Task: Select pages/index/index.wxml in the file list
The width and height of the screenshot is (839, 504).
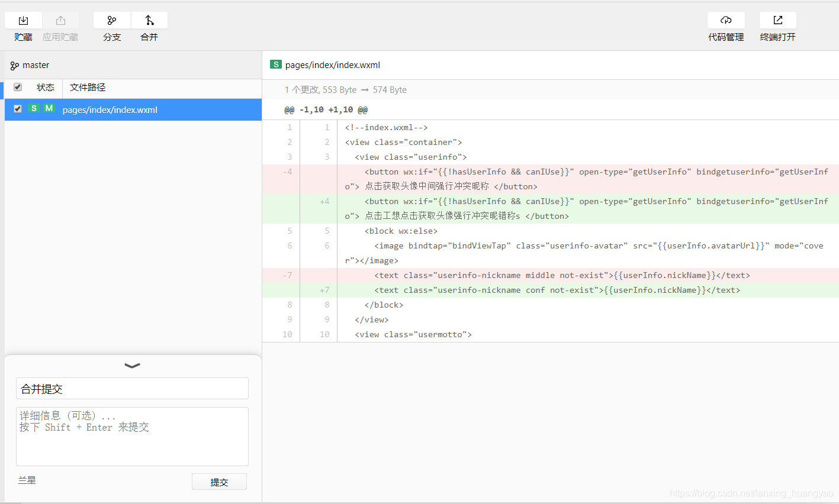Action: coord(133,109)
